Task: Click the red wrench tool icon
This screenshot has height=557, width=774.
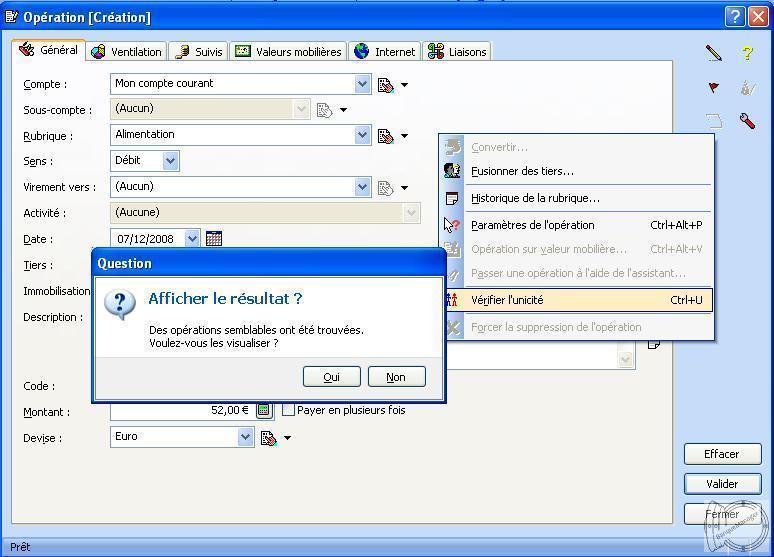Action: point(747,121)
